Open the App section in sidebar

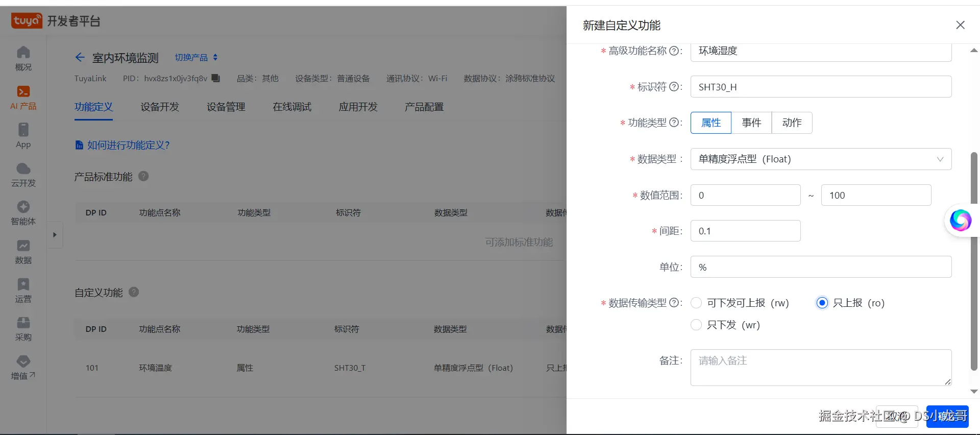click(x=23, y=136)
